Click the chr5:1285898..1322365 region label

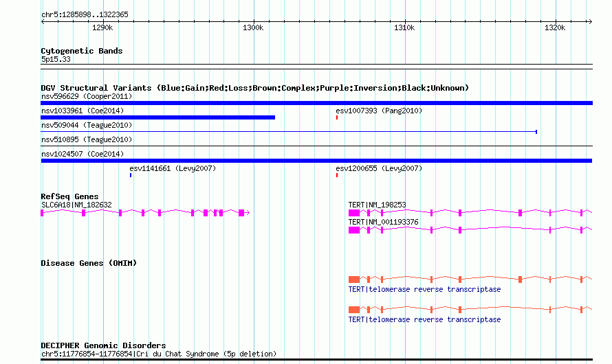pos(85,14)
